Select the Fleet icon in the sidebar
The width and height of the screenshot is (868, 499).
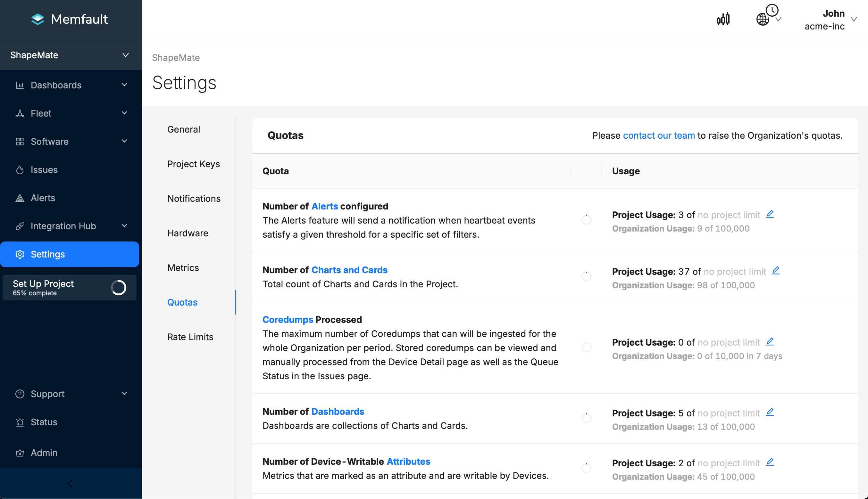(20, 113)
